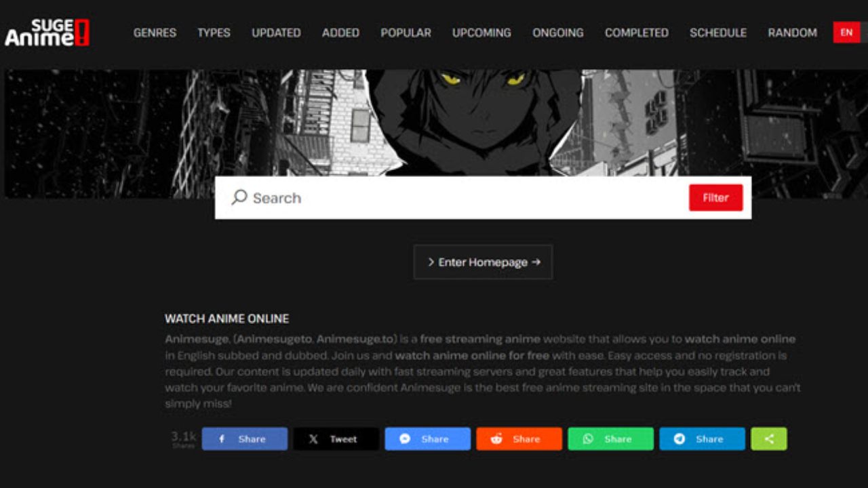The height and width of the screenshot is (488, 868).
Task: Share on Telegram
Action: coord(703,439)
